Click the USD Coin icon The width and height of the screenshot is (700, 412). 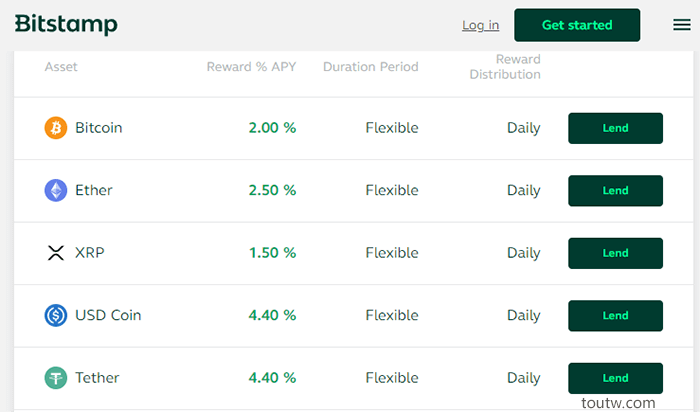coord(56,315)
